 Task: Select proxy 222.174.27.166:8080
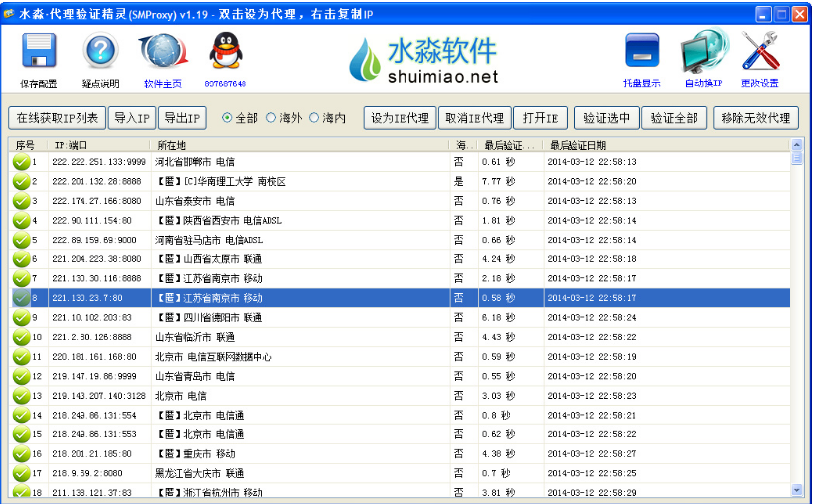pyautogui.click(x=96, y=201)
